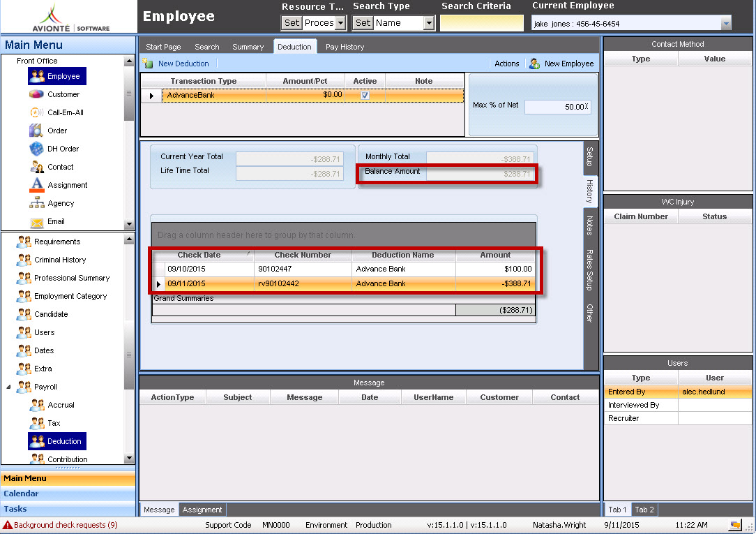Click Front Office menu scroll up arrow
The height and width of the screenshot is (534, 756).
click(129, 61)
